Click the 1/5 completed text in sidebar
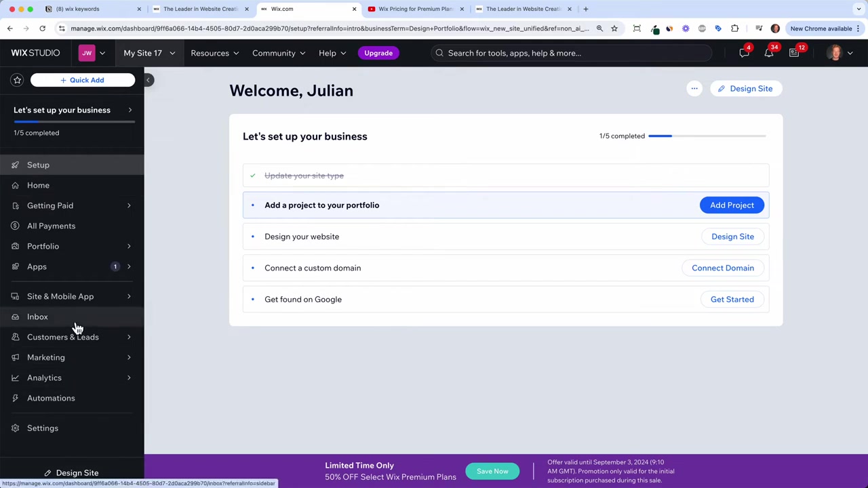 37,133
